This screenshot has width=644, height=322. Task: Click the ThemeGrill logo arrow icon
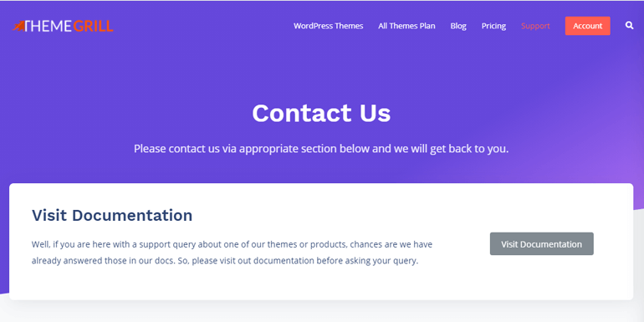point(18,26)
